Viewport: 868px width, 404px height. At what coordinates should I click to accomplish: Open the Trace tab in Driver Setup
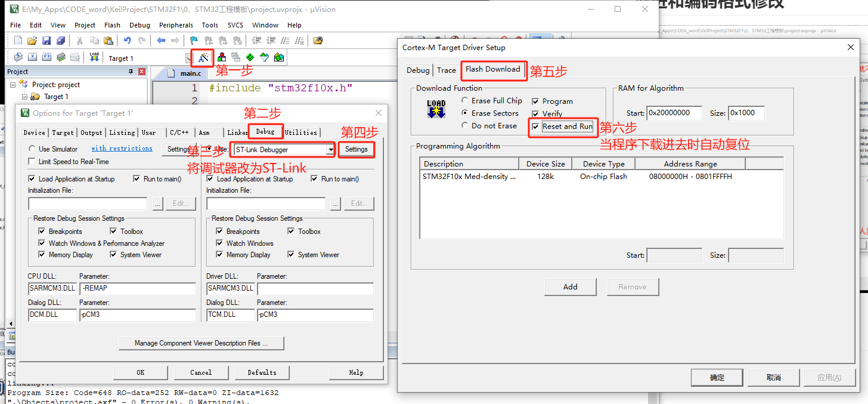point(446,70)
